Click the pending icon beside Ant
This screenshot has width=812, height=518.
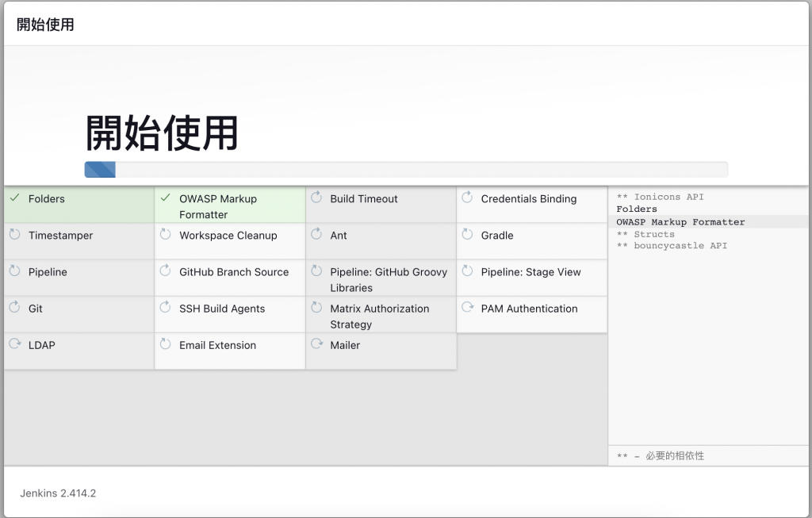pos(316,234)
